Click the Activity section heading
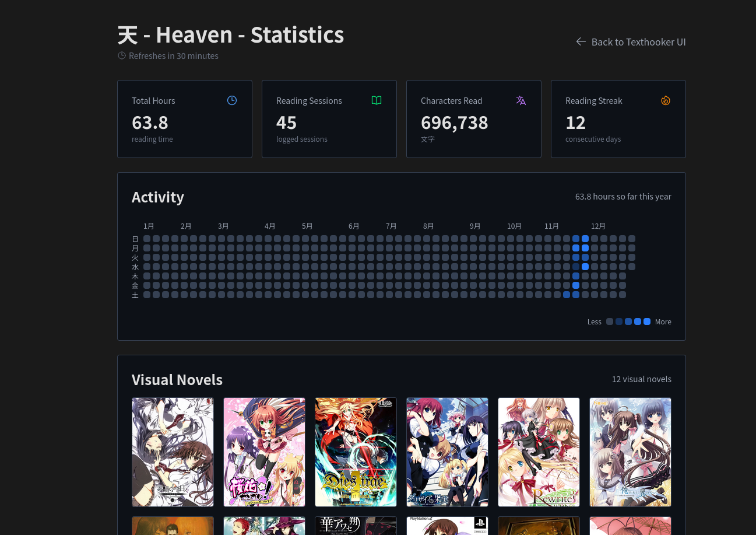This screenshot has height=535, width=756. click(x=158, y=197)
